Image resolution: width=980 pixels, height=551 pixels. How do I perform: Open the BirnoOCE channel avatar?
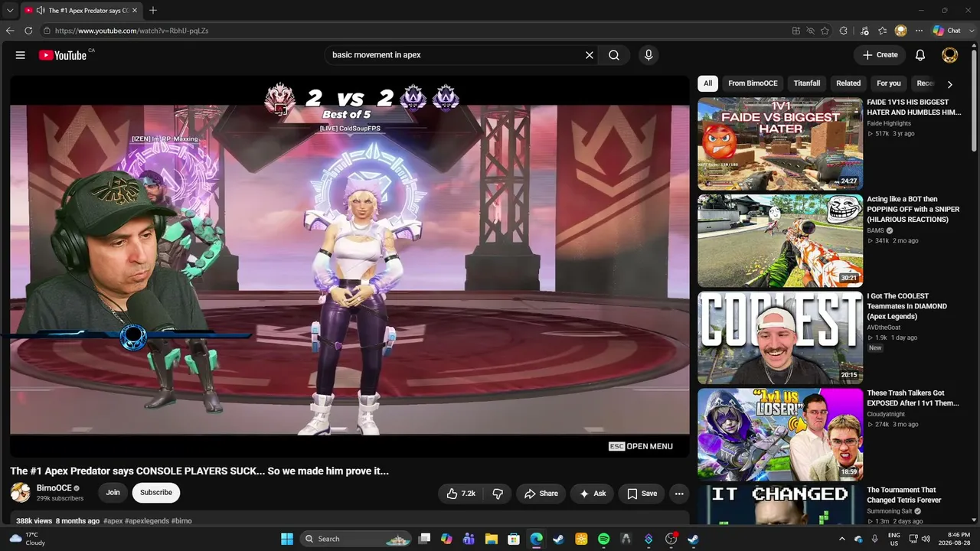coord(21,493)
